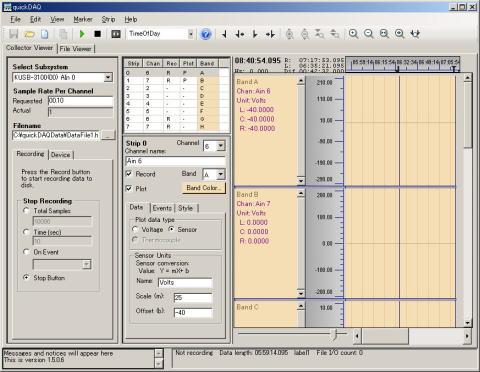This screenshot has height=372, width=480.
Task: Click the first greyed strip zoom icon
Action: (289, 34)
